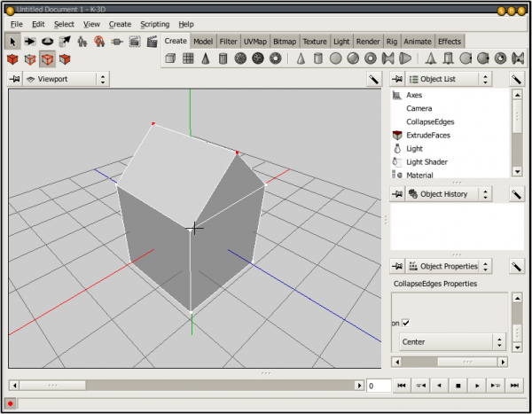Image resolution: width=532 pixels, height=414 pixels.
Task: Create a quadric Cone primitive
Action: 301,59
